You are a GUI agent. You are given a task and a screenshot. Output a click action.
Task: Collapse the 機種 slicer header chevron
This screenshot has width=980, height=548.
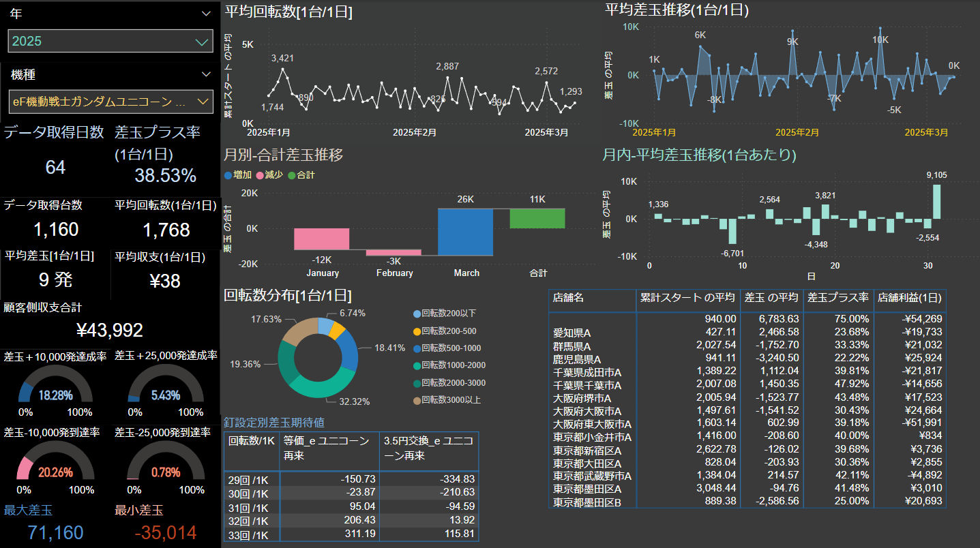pos(206,74)
